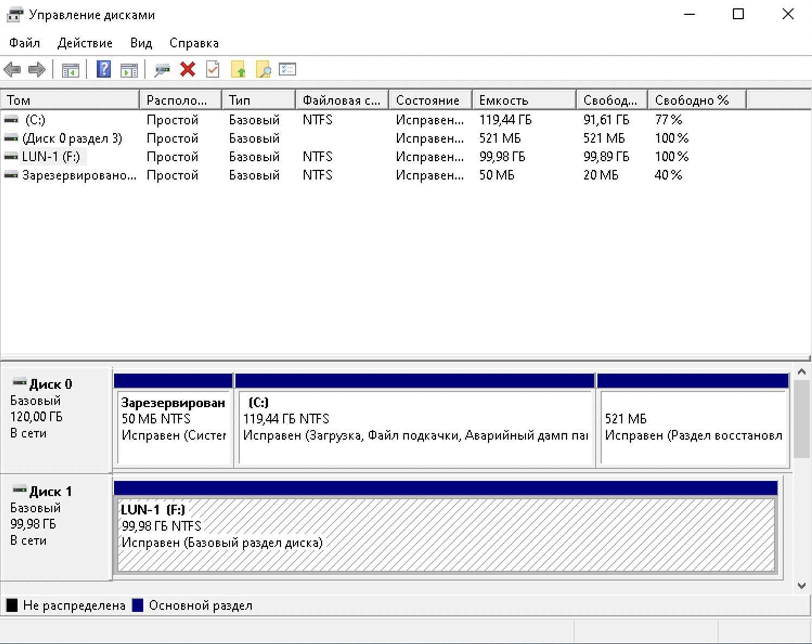Screen dimensions: 812x644
Task: Open the Вид menu
Action: (141, 43)
